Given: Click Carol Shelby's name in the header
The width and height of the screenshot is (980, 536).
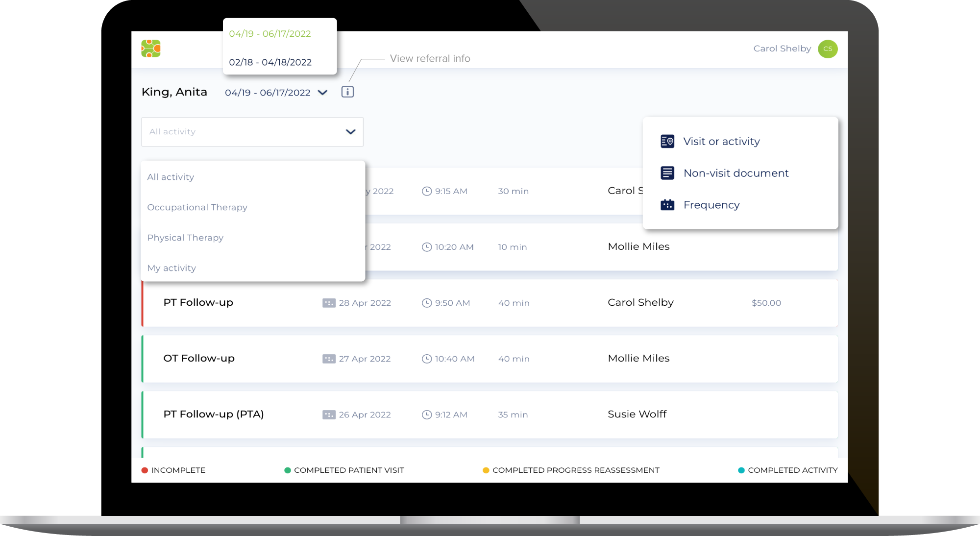Looking at the screenshot, I should [782, 49].
